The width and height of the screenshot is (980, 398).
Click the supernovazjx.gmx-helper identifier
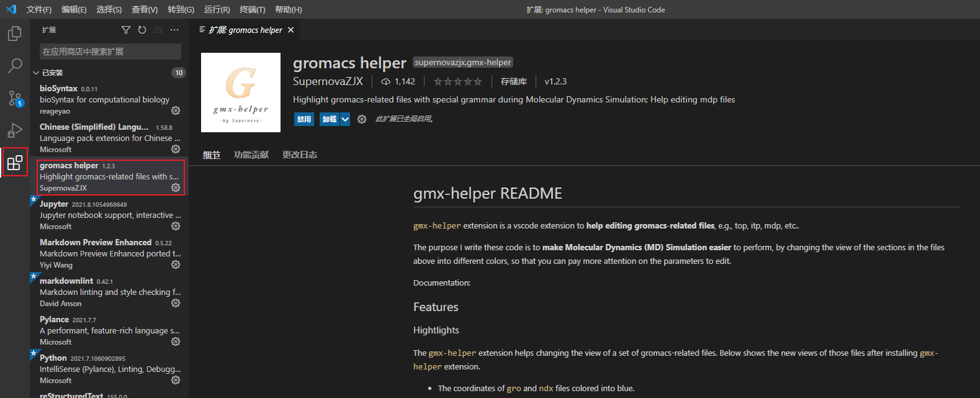point(463,62)
